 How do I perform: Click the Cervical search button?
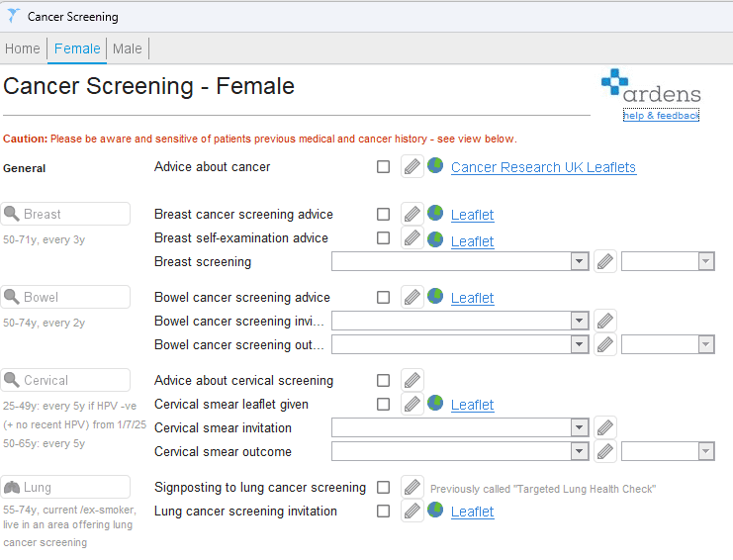65,380
